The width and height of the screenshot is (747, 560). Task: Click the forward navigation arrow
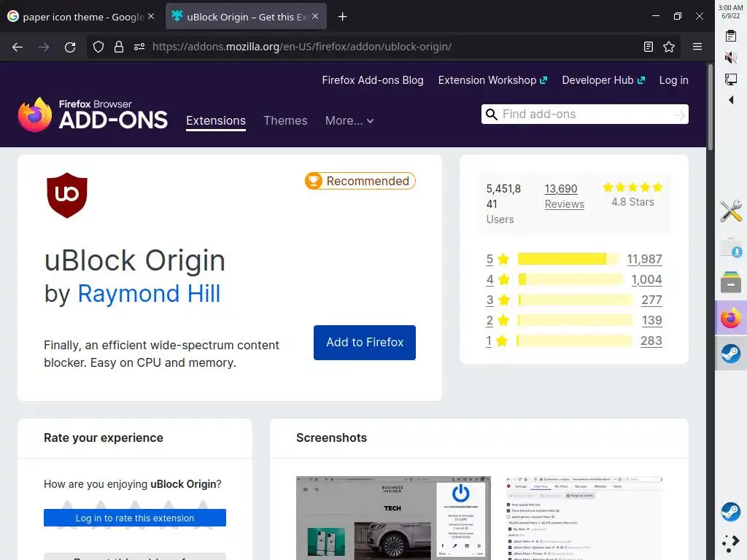tap(44, 47)
